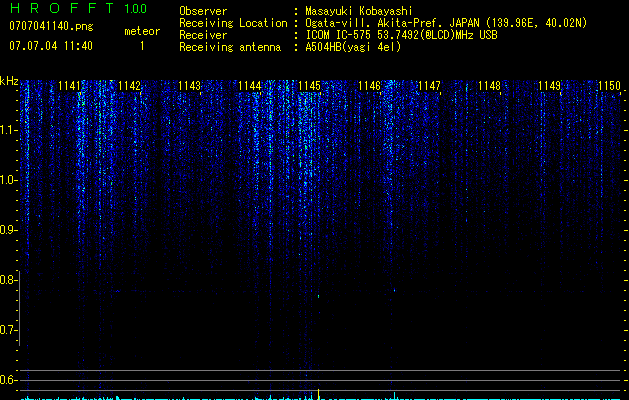Screen dimensions: 629x400
Task: Click the 0.7 frequency axis label
Action: point(7,330)
